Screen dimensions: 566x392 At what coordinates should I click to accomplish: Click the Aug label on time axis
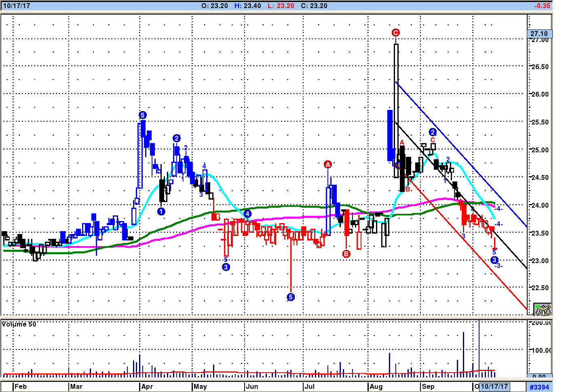[376, 386]
